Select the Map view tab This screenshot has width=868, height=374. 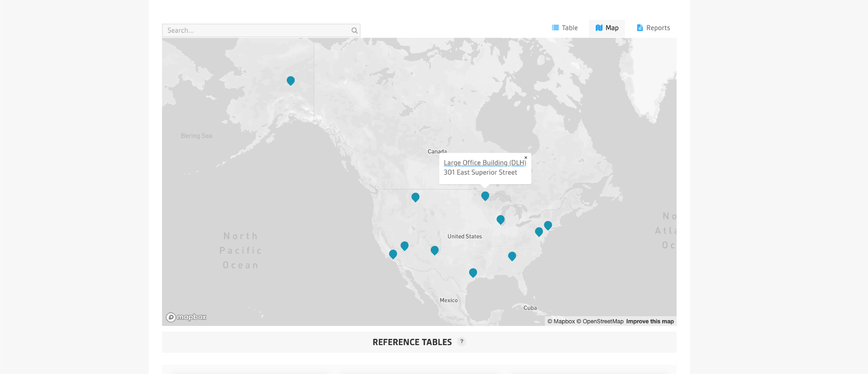607,28
